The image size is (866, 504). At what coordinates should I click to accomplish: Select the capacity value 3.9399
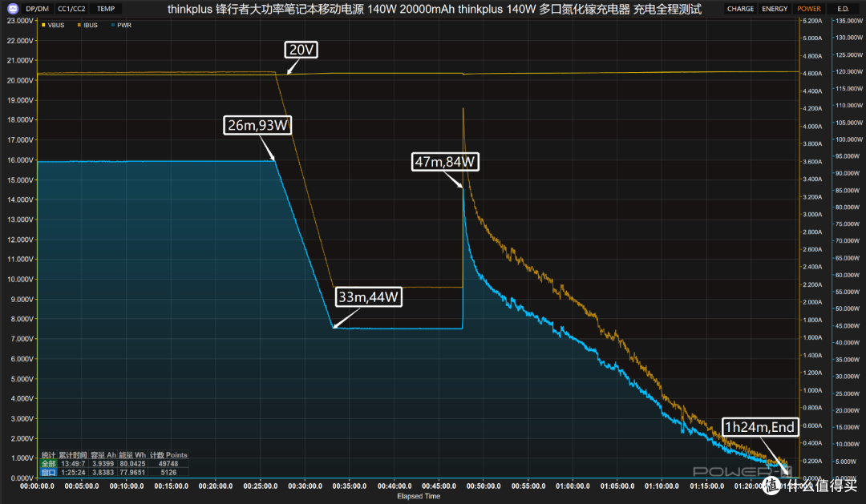tap(103, 464)
